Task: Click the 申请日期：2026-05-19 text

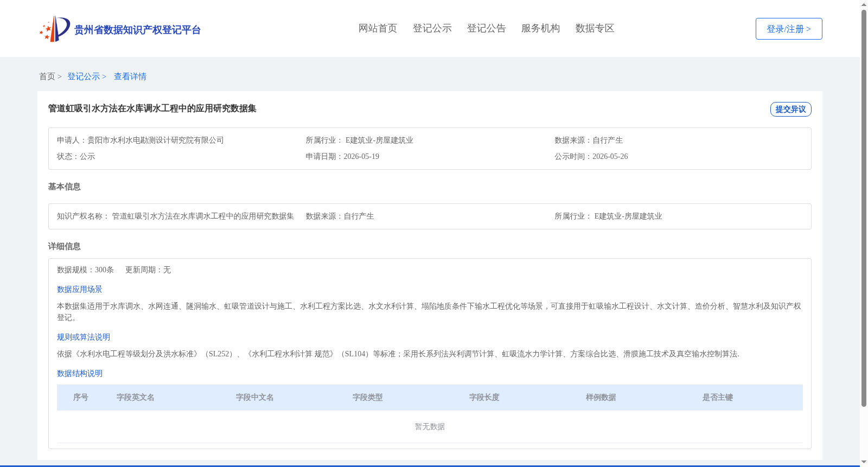Action: 342,156
